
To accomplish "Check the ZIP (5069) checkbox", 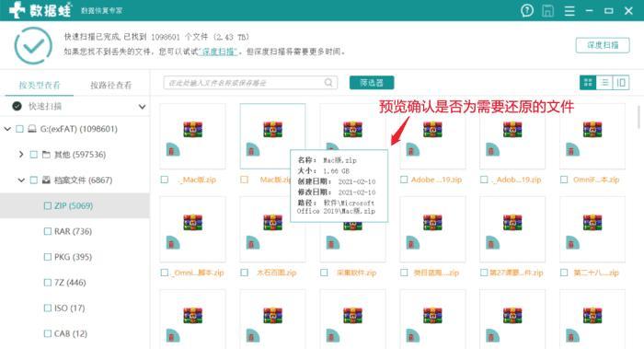I will click(48, 205).
